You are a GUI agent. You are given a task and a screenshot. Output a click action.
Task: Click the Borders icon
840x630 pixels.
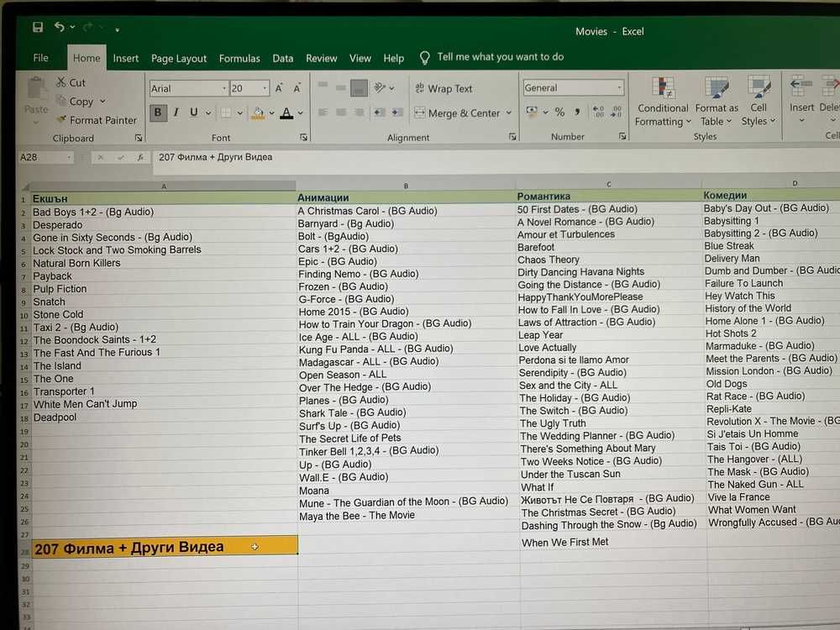pos(226,113)
